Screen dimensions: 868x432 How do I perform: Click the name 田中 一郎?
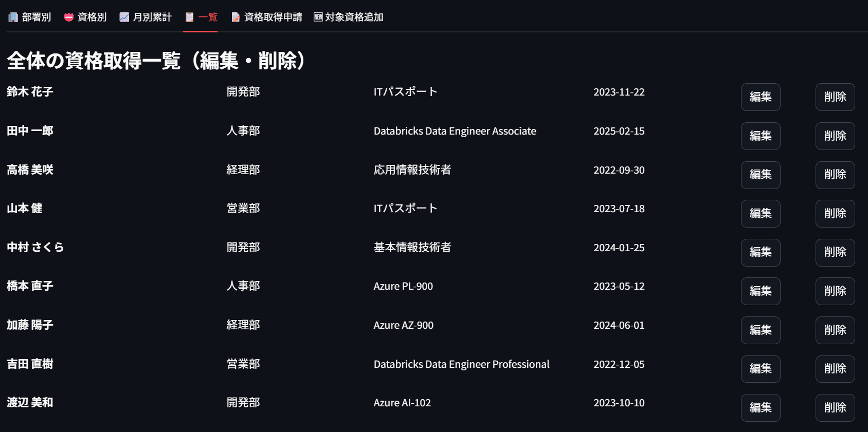[30, 131]
